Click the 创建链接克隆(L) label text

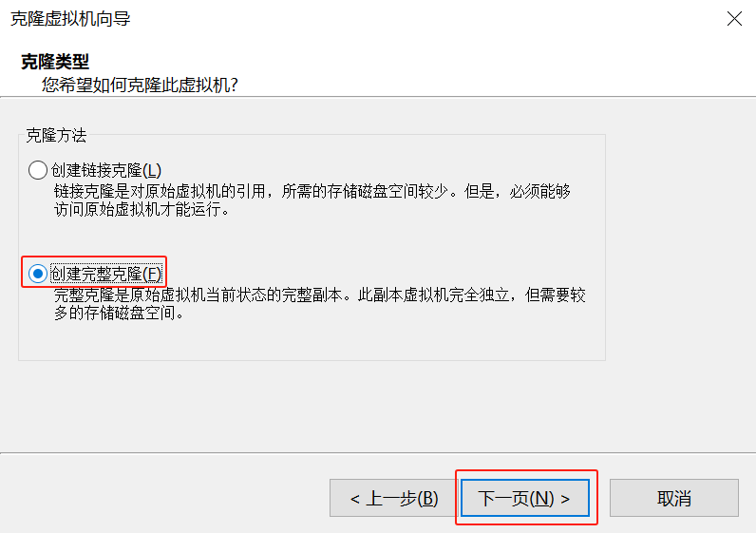[x=106, y=170]
